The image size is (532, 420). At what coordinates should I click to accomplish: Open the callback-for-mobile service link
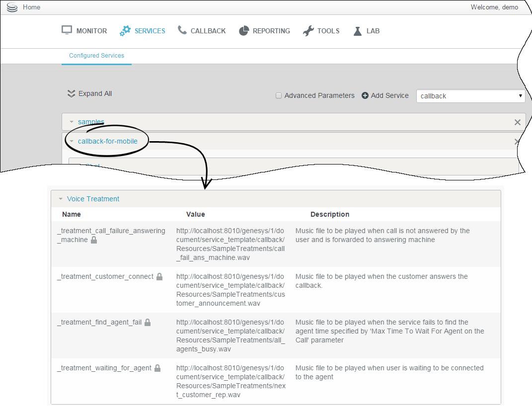coord(108,141)
